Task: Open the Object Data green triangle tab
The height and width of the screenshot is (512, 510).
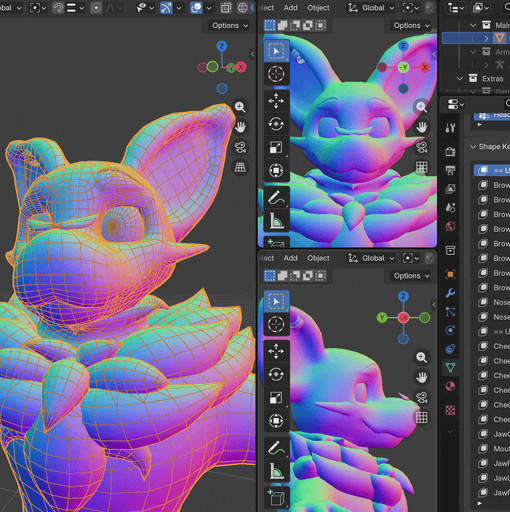Action: [450, 368]
